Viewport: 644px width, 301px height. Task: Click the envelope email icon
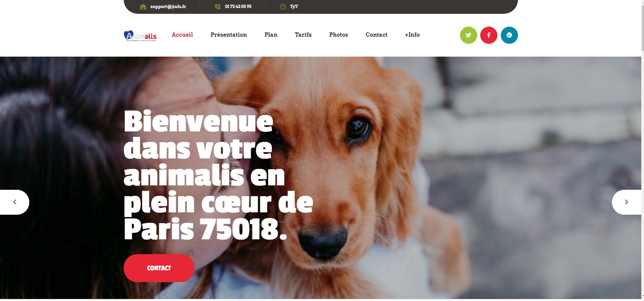(143, 7)
